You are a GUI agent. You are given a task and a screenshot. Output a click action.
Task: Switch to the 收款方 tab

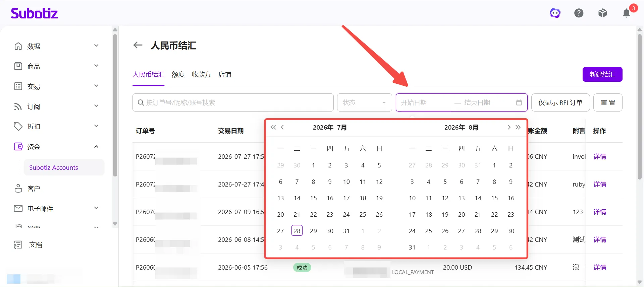201,74
